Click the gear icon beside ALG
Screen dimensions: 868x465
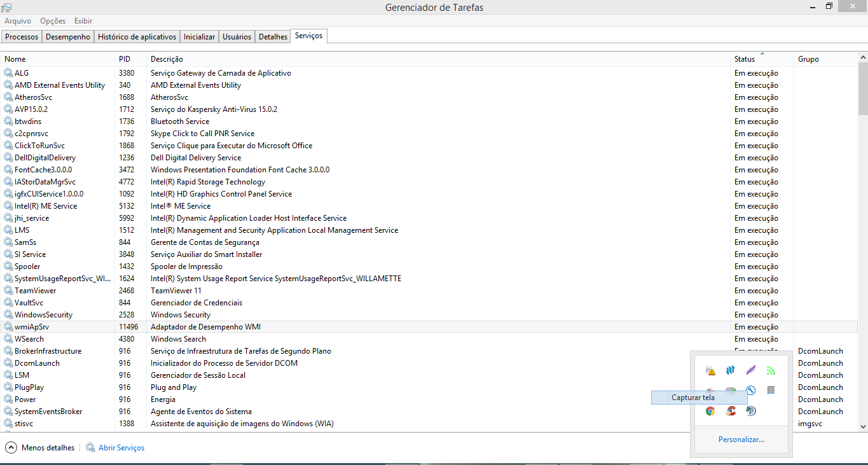coord(8,73)
